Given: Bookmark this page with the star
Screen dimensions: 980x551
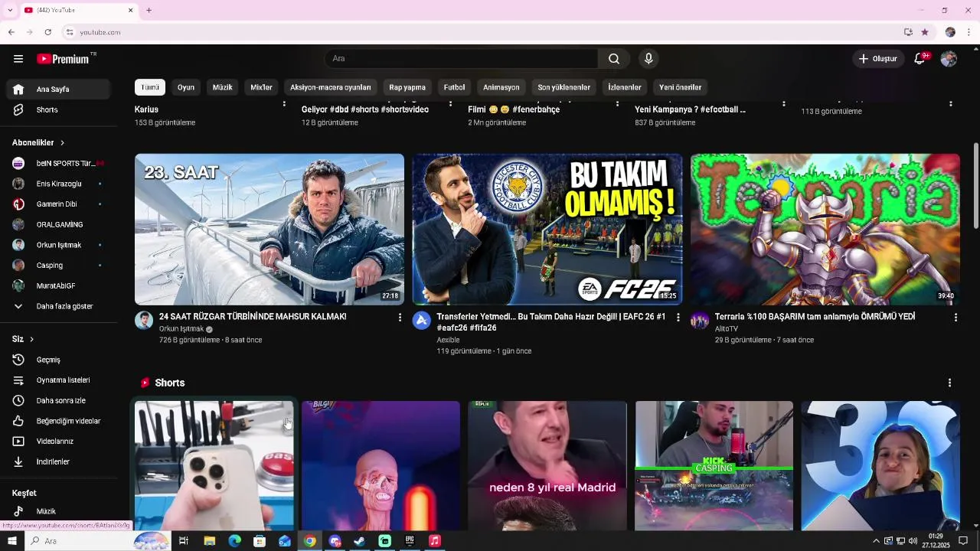Looking at the screenshot, I should click(x=925, y=32).
